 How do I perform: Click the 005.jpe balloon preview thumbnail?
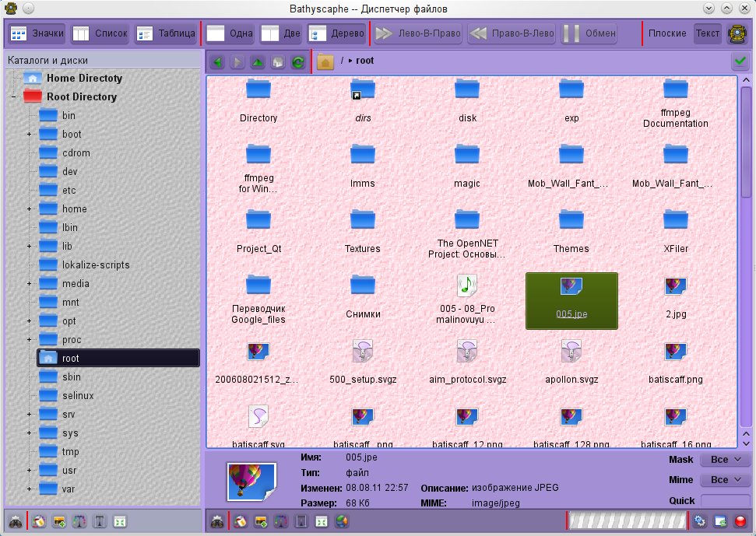[x=251, y=481]
